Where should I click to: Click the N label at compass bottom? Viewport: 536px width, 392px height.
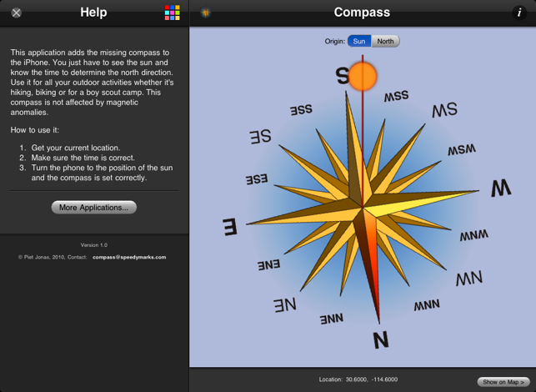(380, 339)
